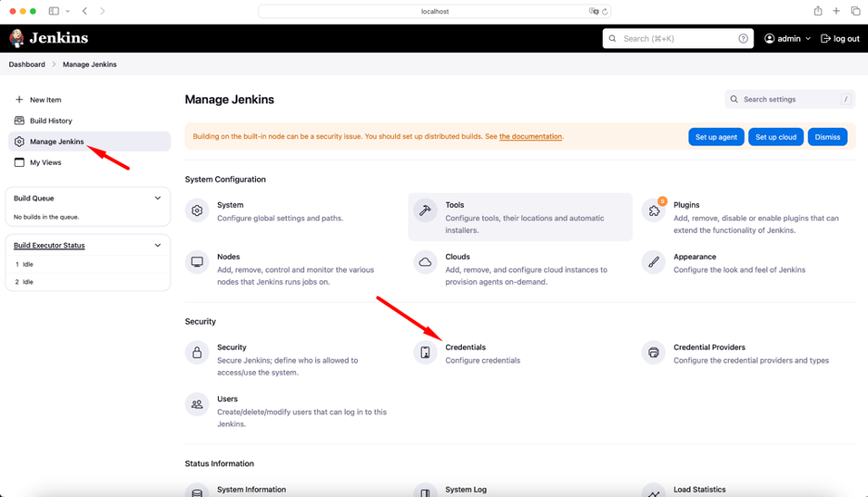Select My Views in the sidebar
The width and height of the screenshot is (868, 497).
point(45,162)
